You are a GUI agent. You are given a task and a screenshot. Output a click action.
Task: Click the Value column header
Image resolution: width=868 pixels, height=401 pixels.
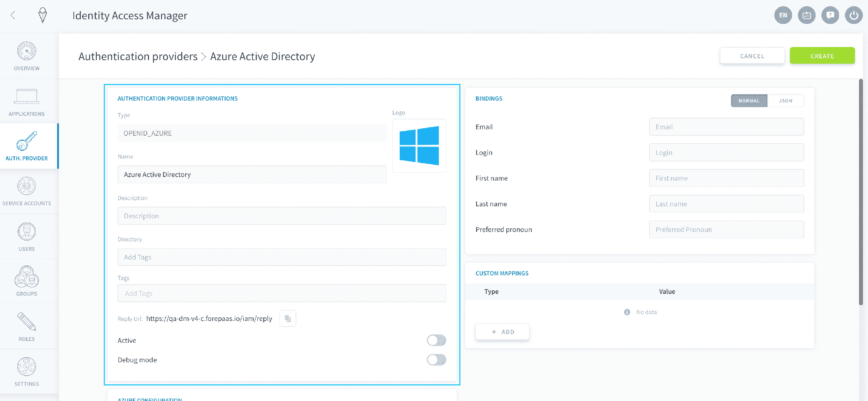click(667, 291)
